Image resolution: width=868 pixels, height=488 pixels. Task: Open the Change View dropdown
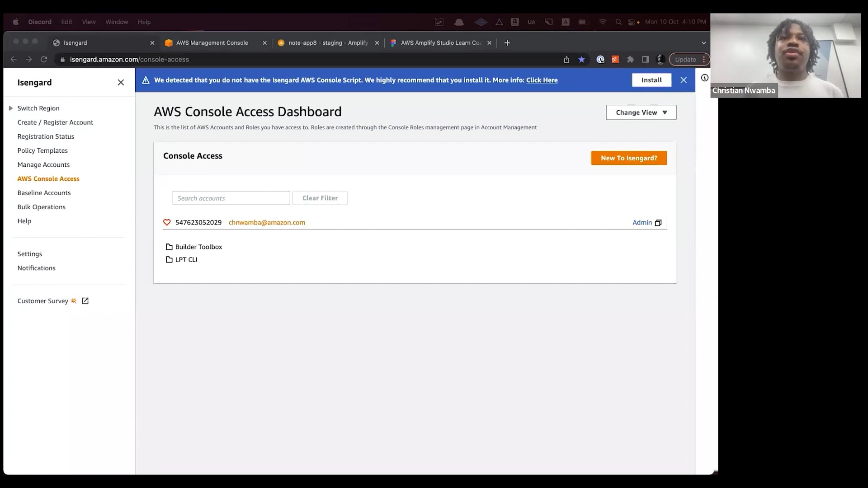click(x=641, y=113)
